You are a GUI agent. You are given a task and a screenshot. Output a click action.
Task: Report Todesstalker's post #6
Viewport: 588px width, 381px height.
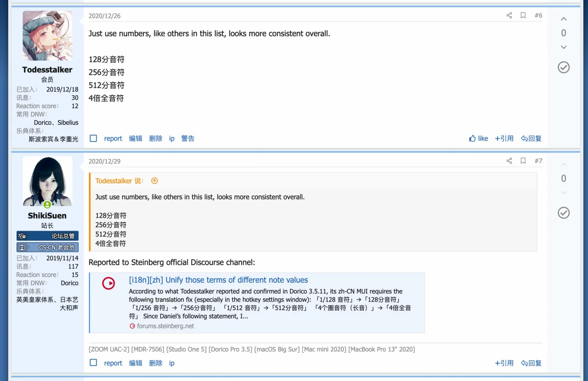[113, 138]
